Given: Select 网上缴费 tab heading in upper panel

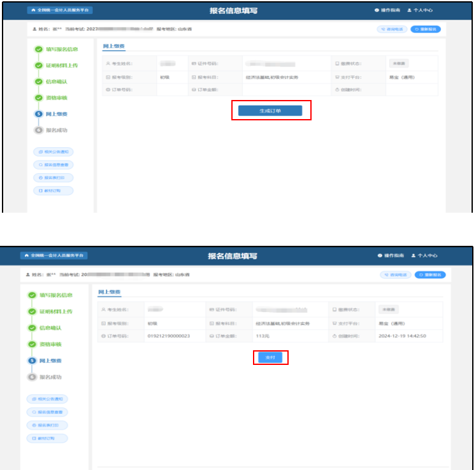Looking at the screenshot, I should (114, 46).
